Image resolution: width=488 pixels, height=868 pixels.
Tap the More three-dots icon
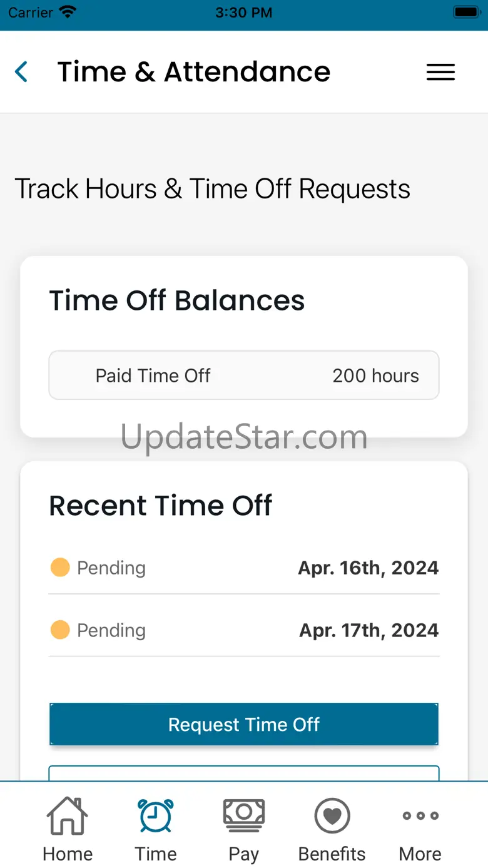tap(420, 815)
